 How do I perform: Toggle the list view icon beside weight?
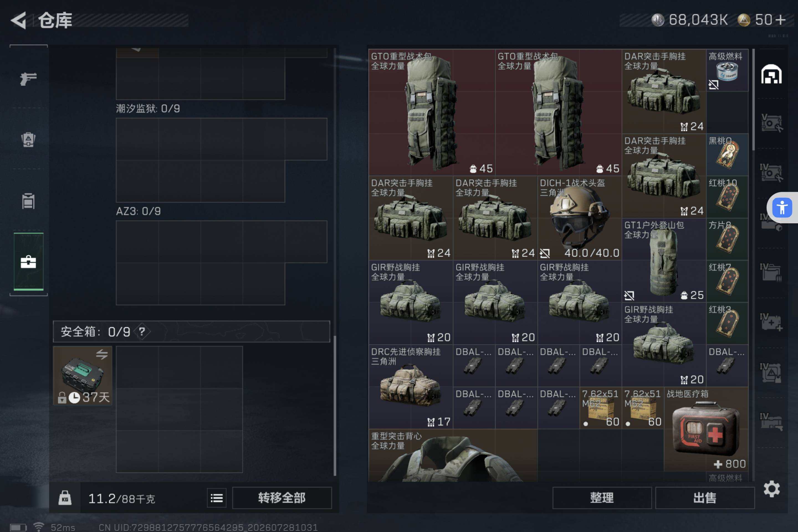[216, 498]
